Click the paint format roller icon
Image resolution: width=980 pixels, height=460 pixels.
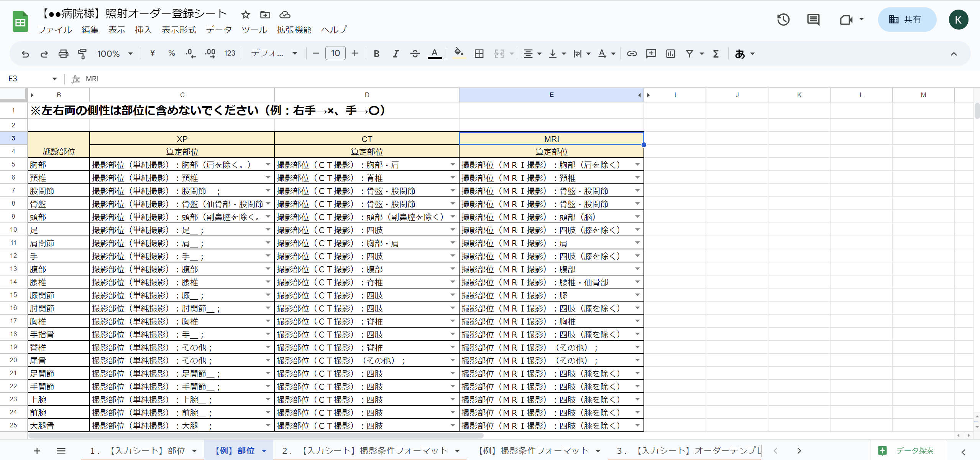tap(82, 54)
